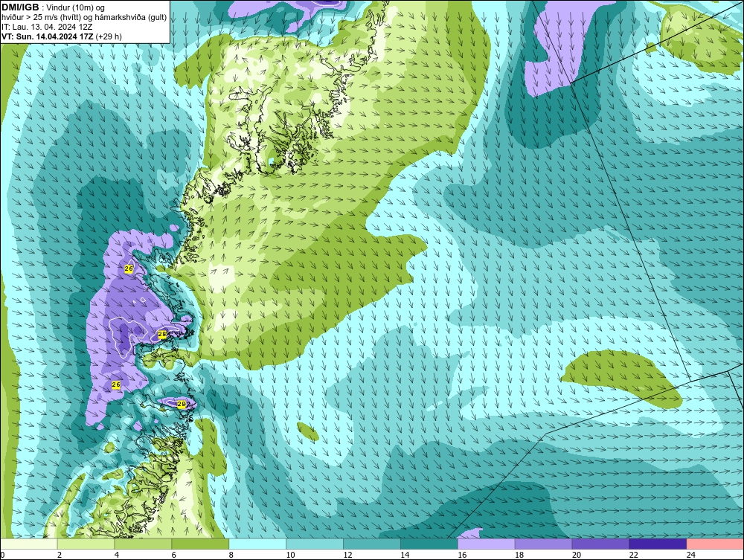Click the "2" legend scale label
744x560 pixels.
60,555
